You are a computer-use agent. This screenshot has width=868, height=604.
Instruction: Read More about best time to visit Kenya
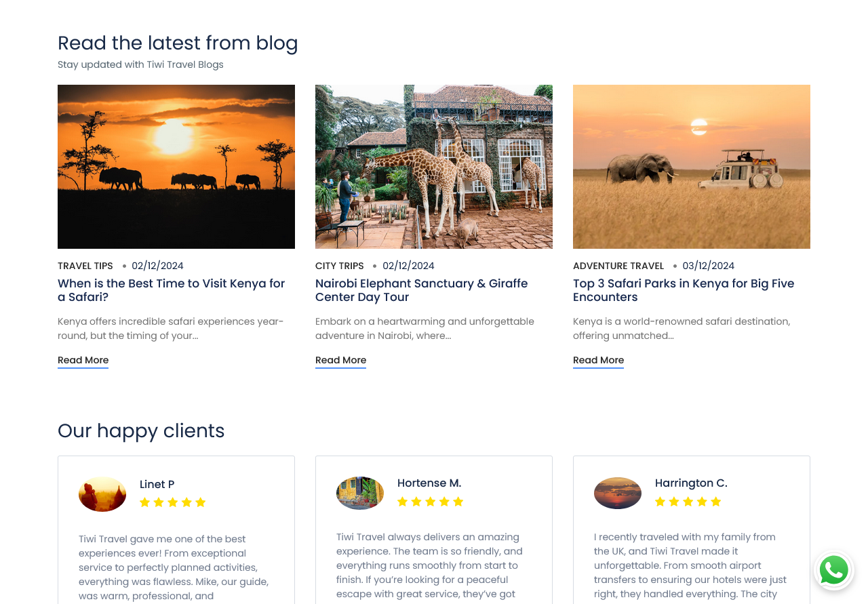(83, 360)
